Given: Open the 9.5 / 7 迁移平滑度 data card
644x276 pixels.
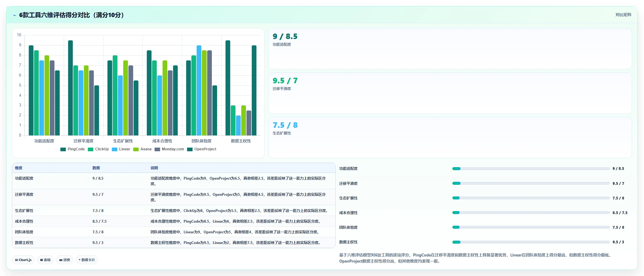Looking at the screenshot, I should click(450, 93).
